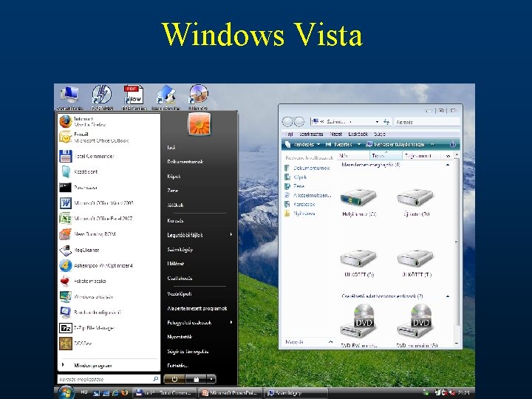
Task: Show the Explorer toolbar overflow chevron
Action: [x=432, y=145]
